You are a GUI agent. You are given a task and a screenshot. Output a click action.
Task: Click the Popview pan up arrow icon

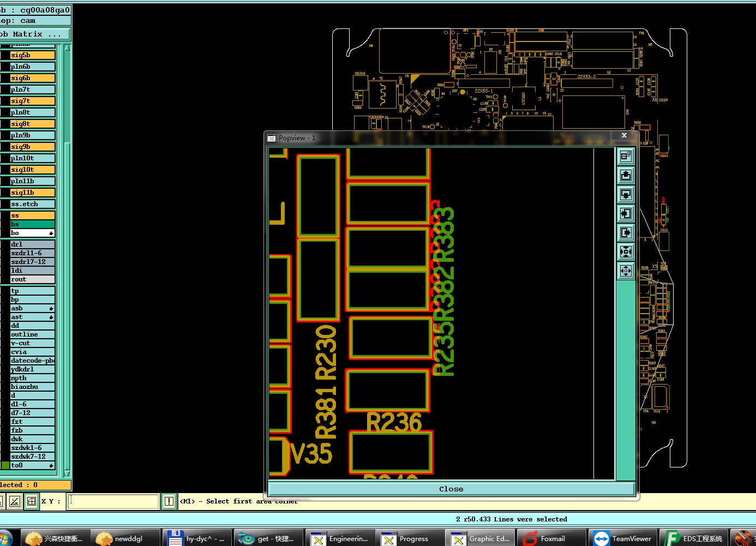[x=626, y=175]
